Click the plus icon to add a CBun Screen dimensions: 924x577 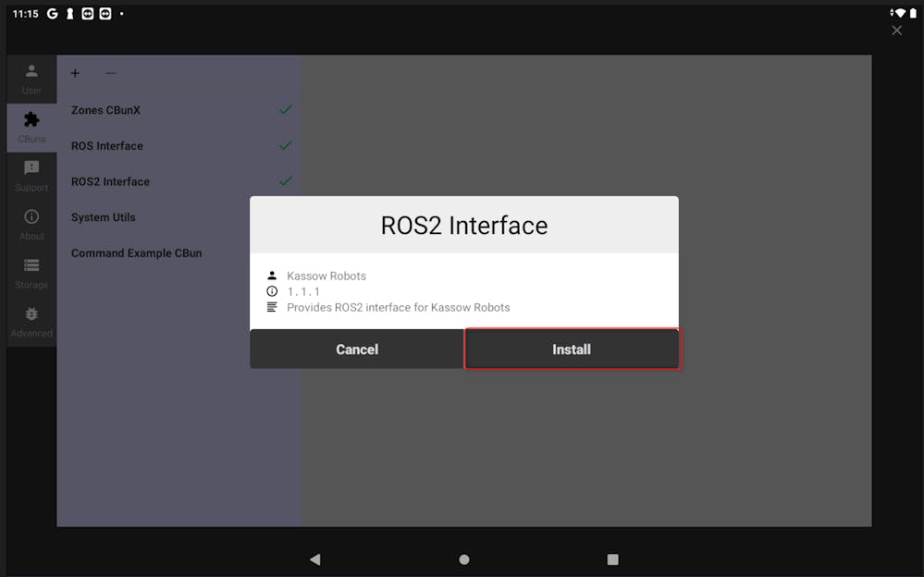75,73
